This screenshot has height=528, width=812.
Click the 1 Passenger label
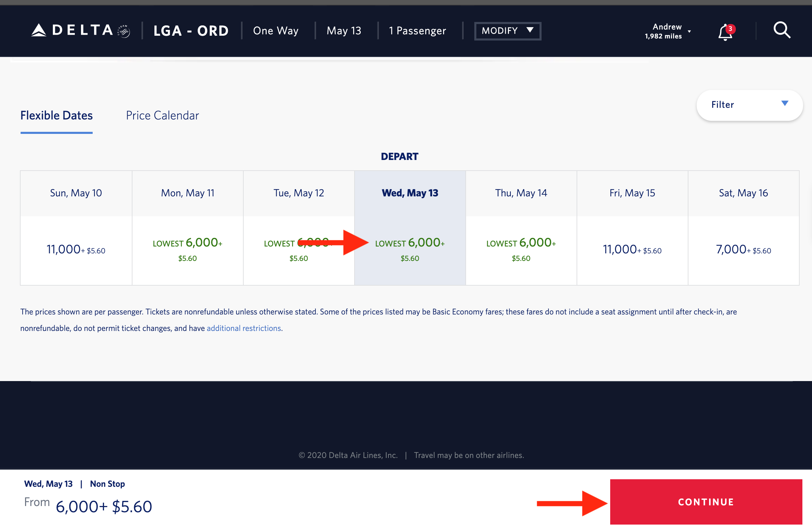(x=417, y=31)
